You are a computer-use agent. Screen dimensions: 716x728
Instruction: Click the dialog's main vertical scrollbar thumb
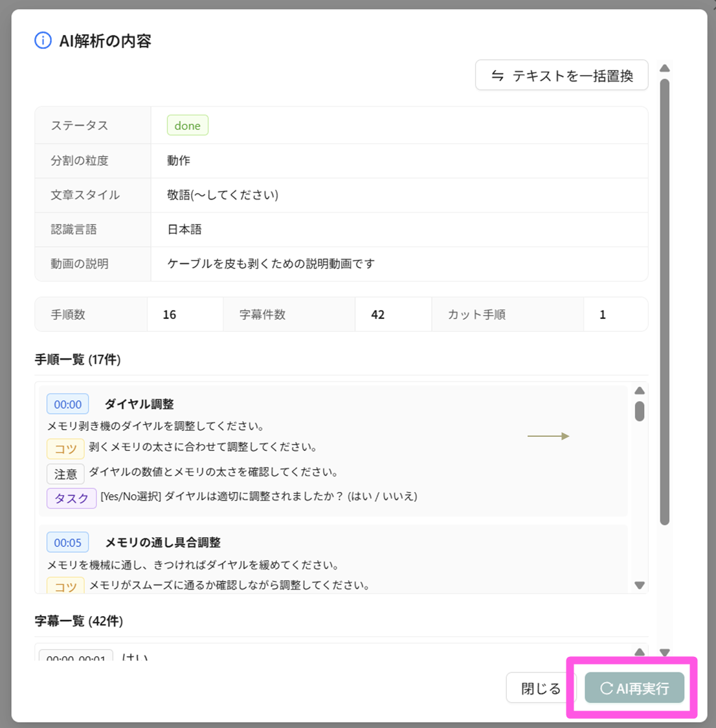pyautogui.click(x=665, y=302)
